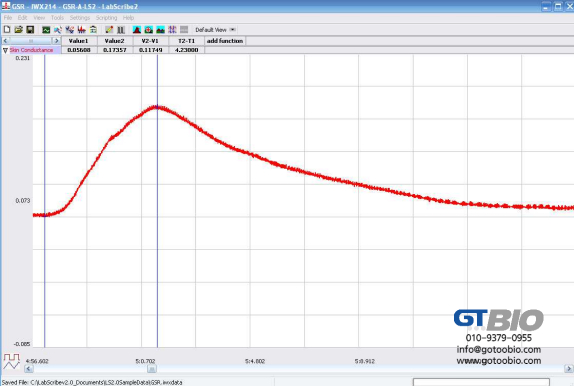This screenshot has height=386, width=574.
Task: Click the channel panel scroll right arrow
Action: point(56,41)
